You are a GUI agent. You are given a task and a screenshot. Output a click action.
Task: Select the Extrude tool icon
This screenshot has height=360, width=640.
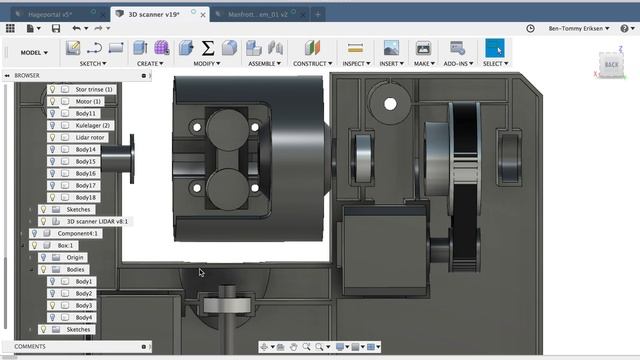pos(140,48)
